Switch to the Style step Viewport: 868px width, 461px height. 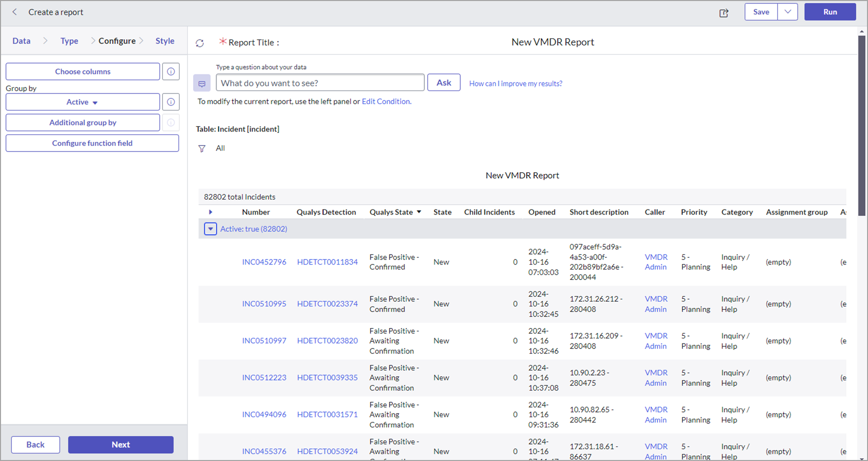point(165,40)
